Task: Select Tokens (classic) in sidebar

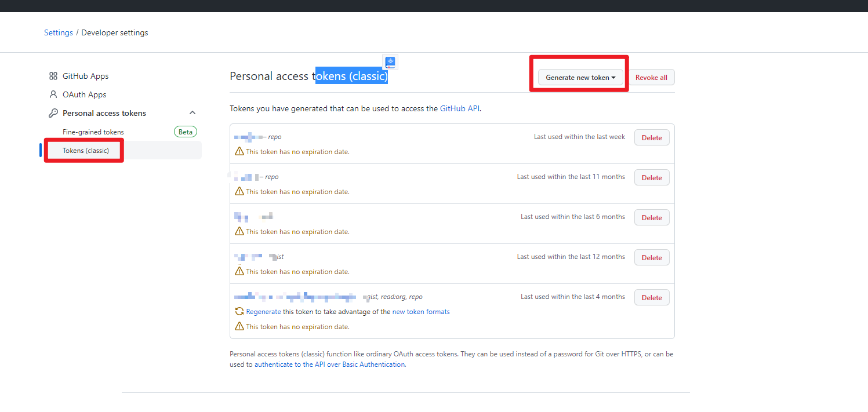Action: (x=86, y=151)
